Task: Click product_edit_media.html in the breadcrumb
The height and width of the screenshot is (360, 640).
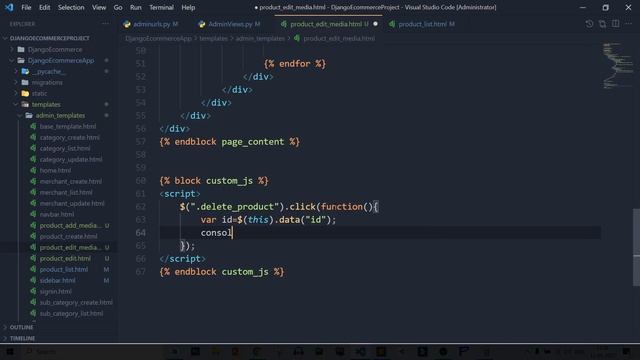Action: point(339,38)
